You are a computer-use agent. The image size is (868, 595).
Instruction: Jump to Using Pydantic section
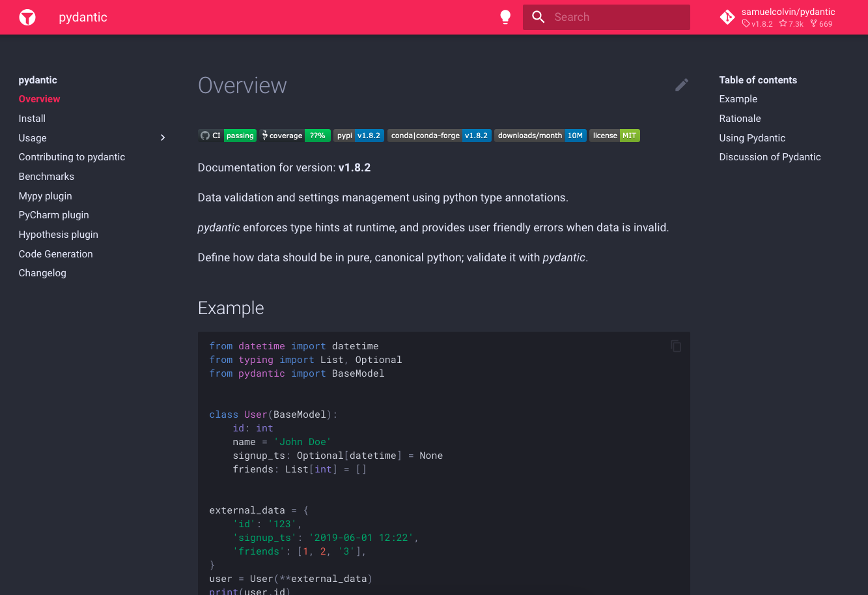click(x=752, y=138)
